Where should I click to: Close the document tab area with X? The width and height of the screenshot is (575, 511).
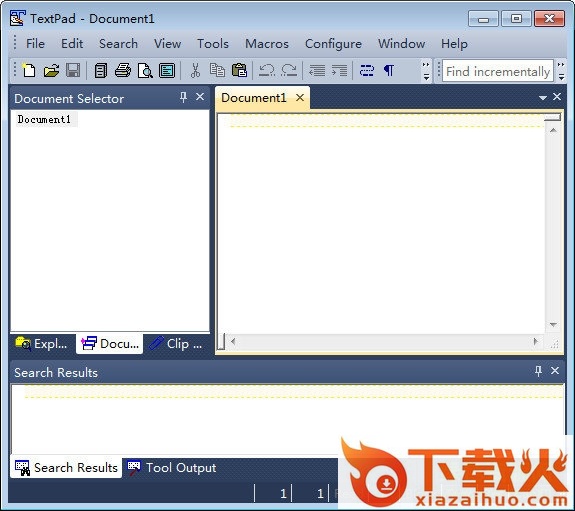pos(557,96)
